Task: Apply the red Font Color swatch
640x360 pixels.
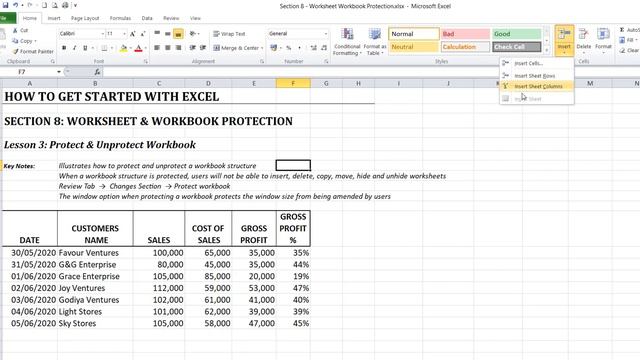Action: pyautogui.click(x=138, y=48)
